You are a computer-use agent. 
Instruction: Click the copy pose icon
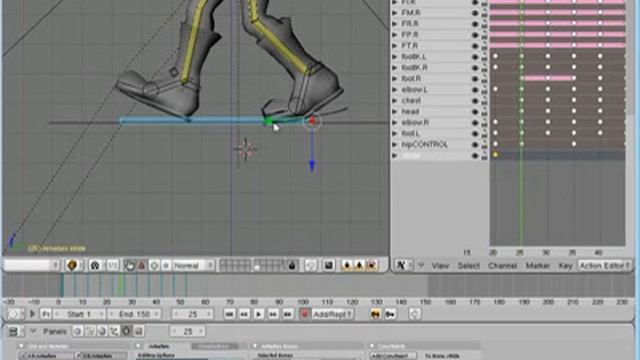(347, 266)
